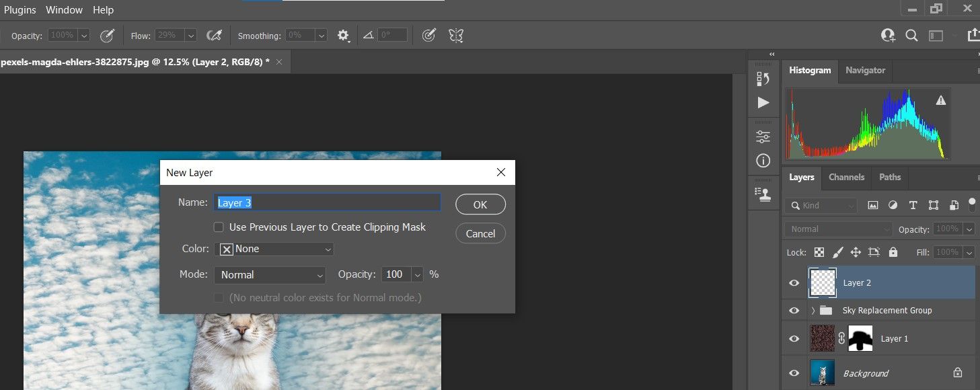
Task: Toggle pressure for size icon
Action: coord(428,36)
